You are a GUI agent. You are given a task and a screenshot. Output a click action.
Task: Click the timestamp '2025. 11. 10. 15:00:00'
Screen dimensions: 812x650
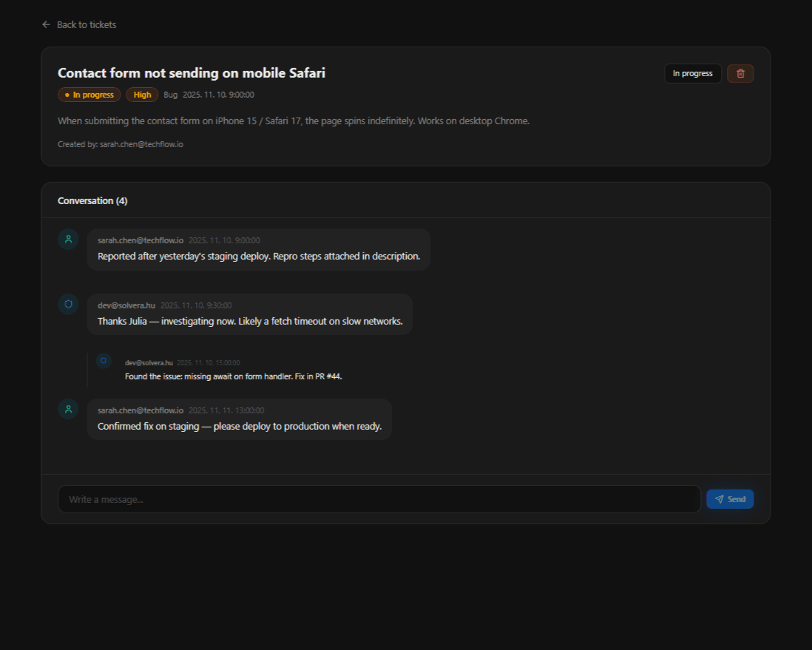(209, 363)
